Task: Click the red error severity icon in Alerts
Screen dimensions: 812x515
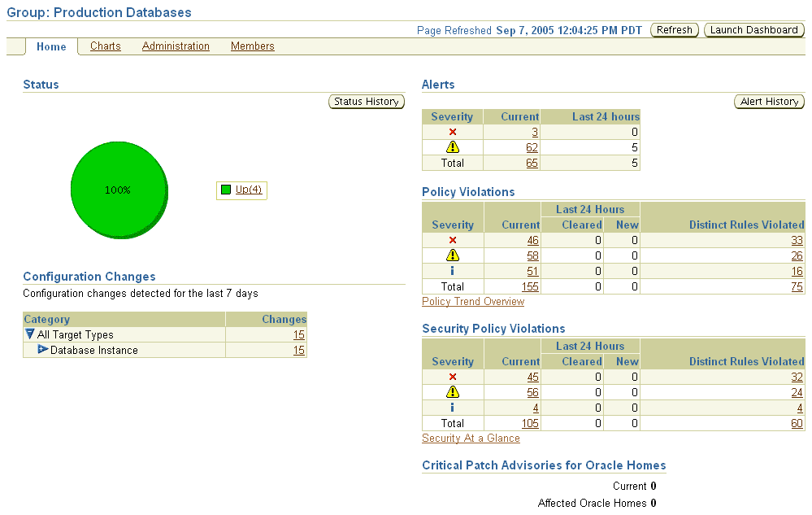Action: tap(452, 132)
